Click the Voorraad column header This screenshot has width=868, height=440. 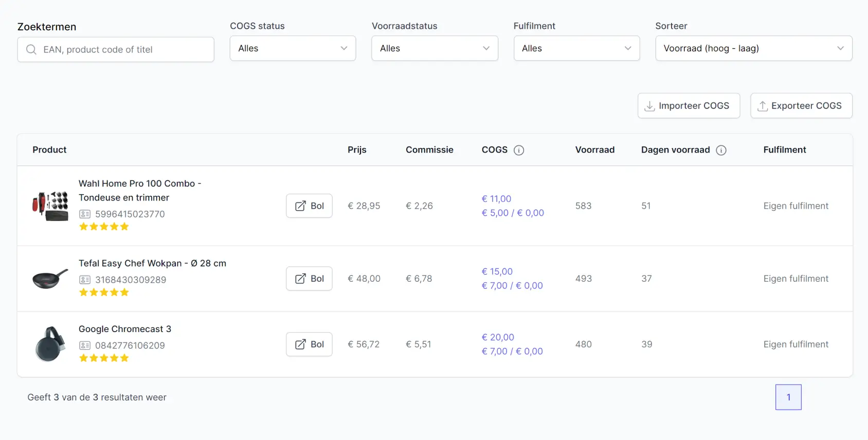pyautogui.click(x=595, y=150)
